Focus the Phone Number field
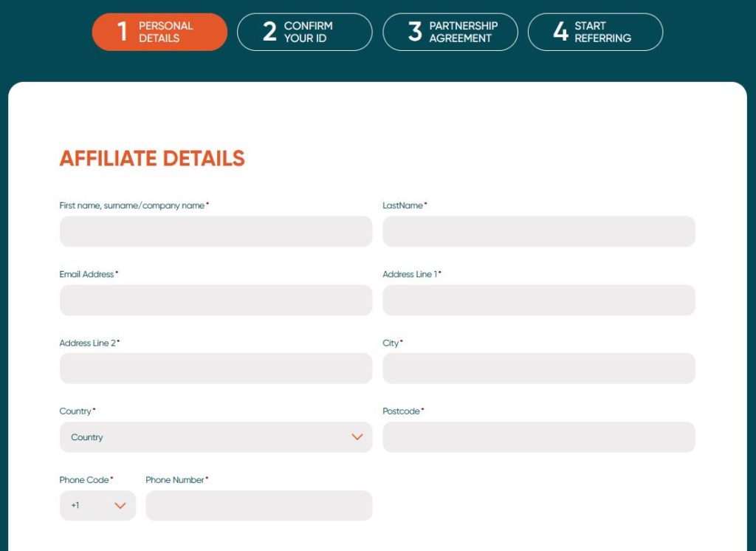The image size is (756, 551). tap(259, 506)
